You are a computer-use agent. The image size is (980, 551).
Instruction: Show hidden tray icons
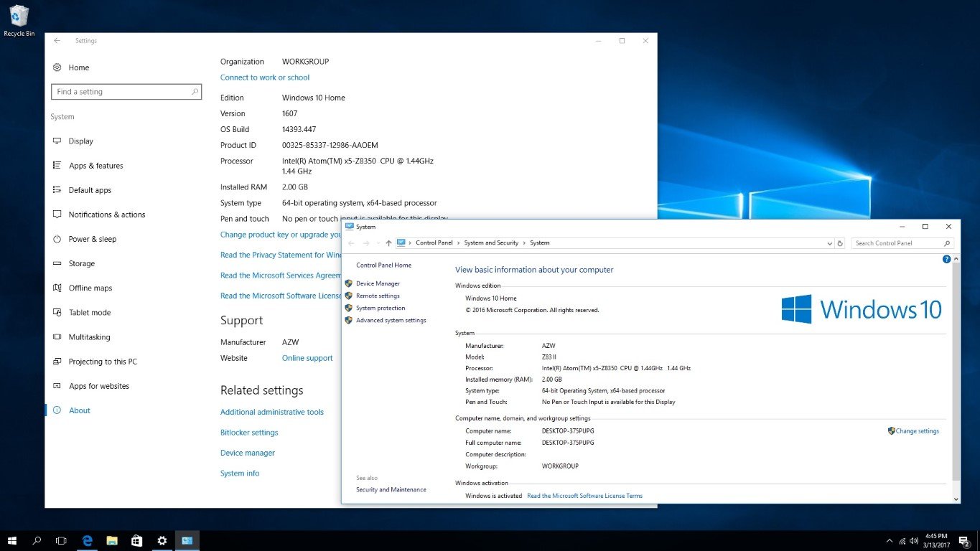pos(890,541)
